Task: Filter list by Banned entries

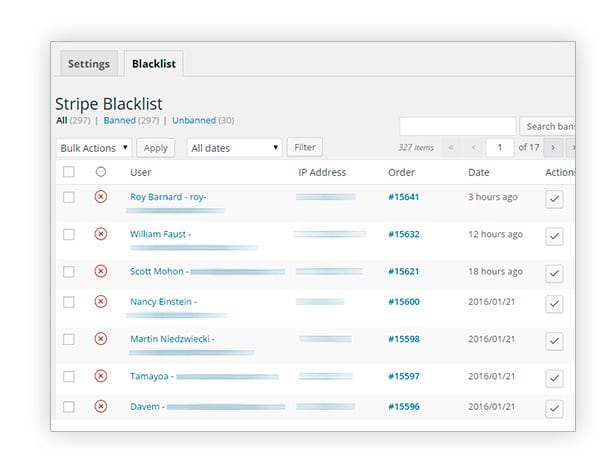Action: [120, 120]
